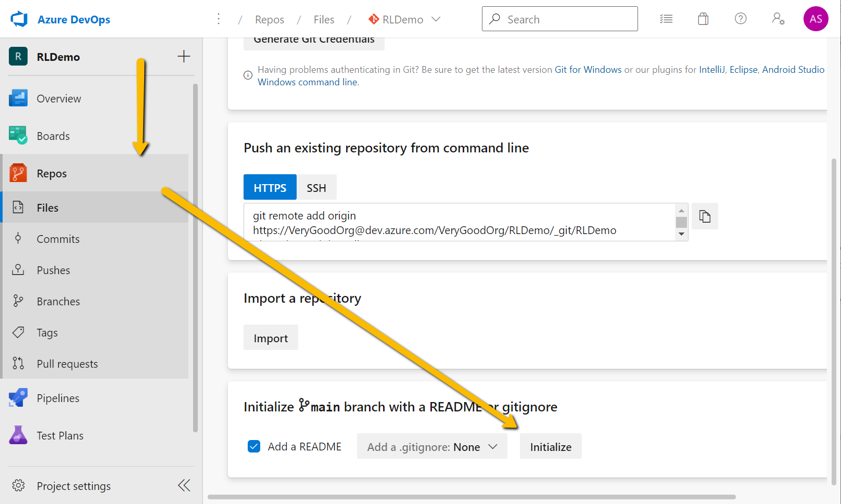Click the Import button
841x504 pixels.
point(271,338)
